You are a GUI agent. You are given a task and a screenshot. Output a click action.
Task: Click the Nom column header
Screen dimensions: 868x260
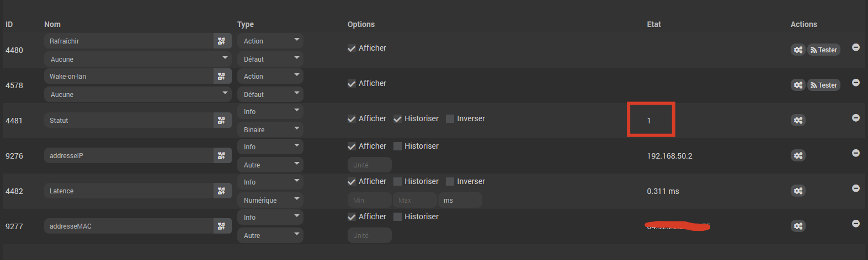click(x=52, y=24)
